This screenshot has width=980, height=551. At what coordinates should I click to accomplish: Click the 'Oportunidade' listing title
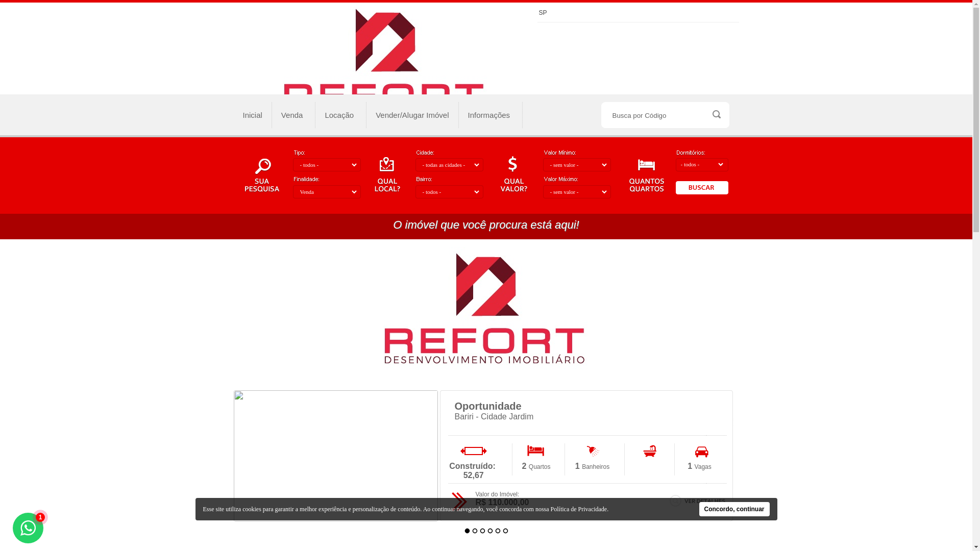[488, 406]
